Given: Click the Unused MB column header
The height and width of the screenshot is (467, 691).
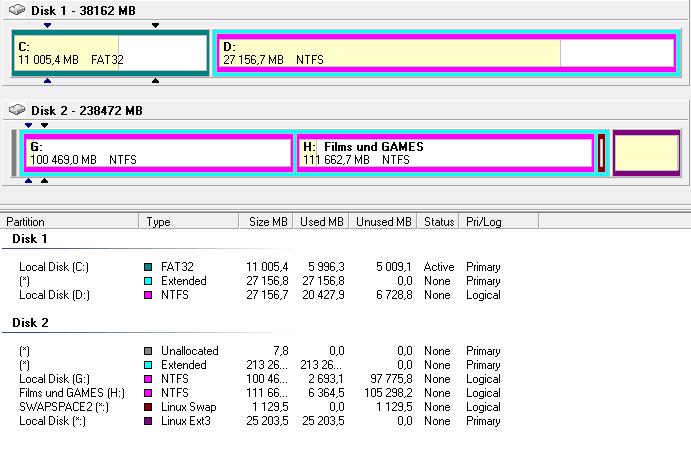Looking at the screenshot, I should tap(383, 222).
